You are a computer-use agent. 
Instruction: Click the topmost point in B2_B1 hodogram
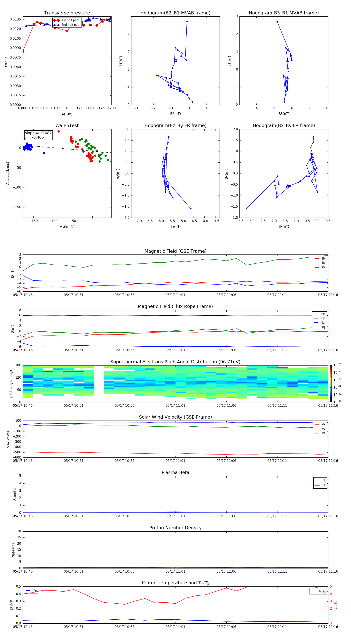(187, 21)
